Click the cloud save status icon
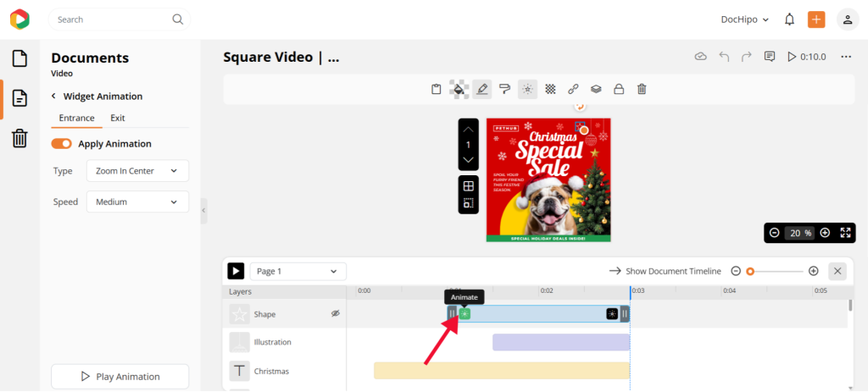This screenshot has width=868, height=392. pos(701,57)
